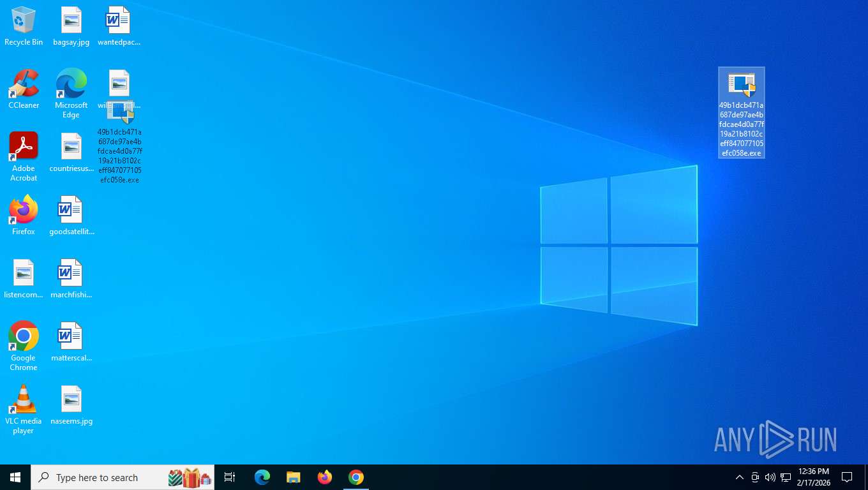
Task: Open the volume control in tray
Action: click(770, 477)
